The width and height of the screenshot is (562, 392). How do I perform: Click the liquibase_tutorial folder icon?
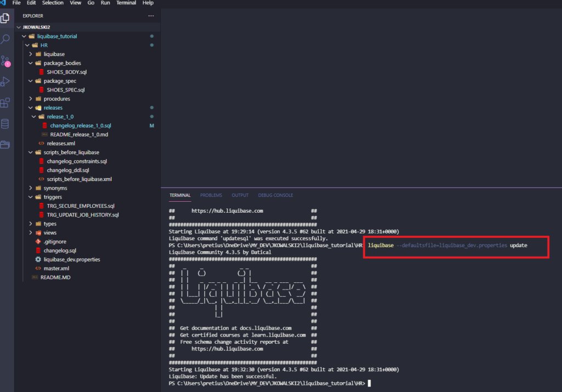pos(32,36)
